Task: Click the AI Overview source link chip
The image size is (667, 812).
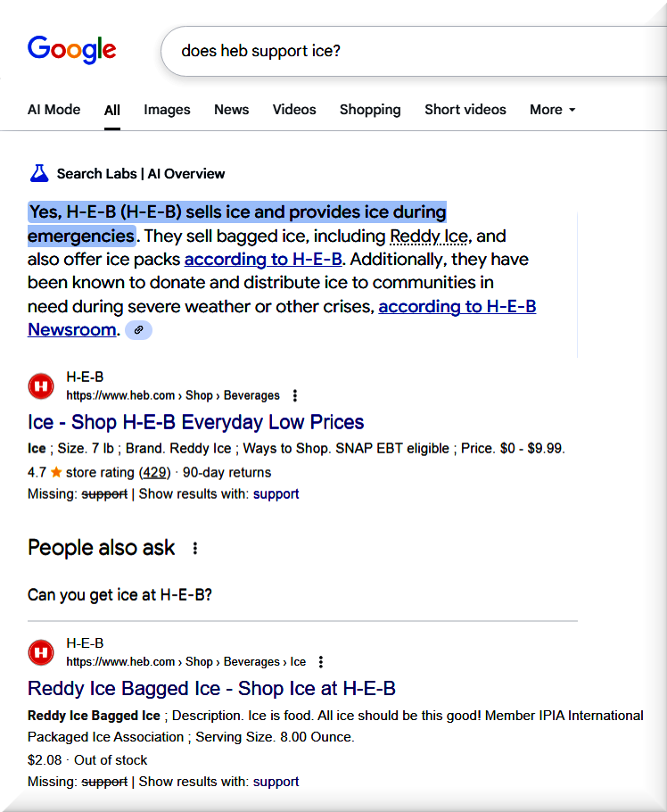Action: click(138, 330)
